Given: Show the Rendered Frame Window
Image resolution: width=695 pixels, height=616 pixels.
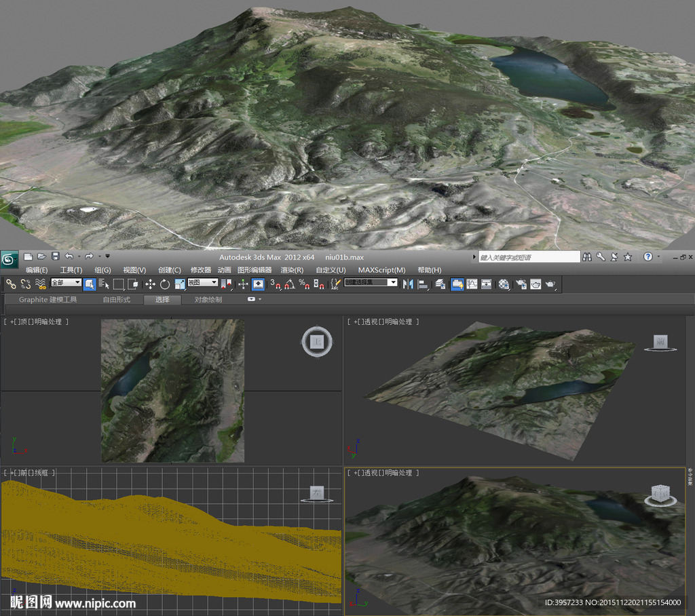Looking at the screenshot, I should pyautogui.click(x=536, y=284).
